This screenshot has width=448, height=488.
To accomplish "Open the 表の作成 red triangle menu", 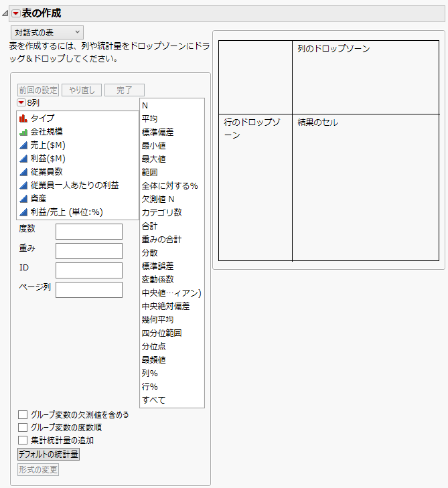I will coord(16,13).
